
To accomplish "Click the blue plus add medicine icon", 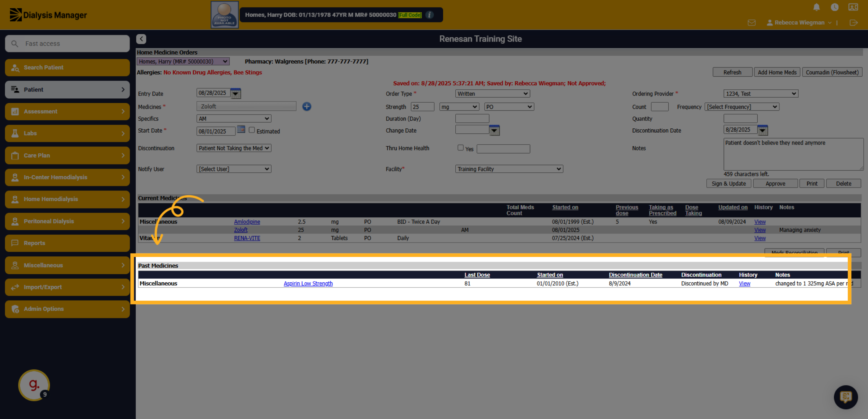I will coord(307,106).
